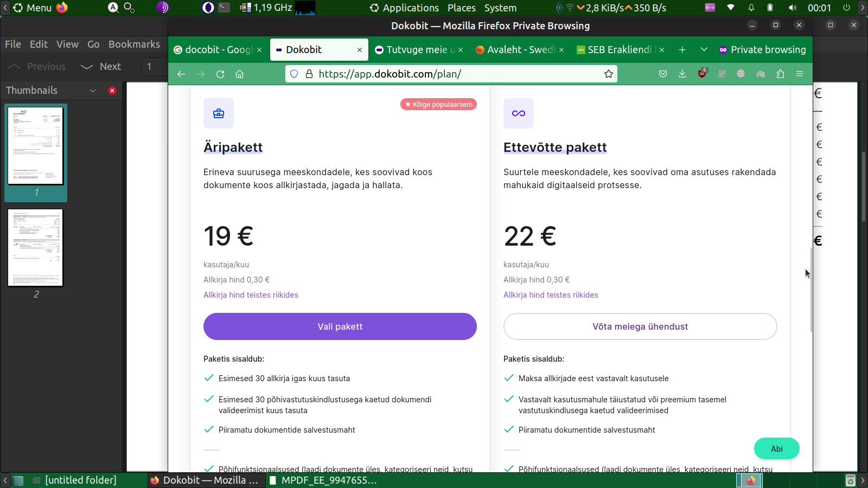
Task: Bookmark this page with star icon
Action: [x=609, y=74]
